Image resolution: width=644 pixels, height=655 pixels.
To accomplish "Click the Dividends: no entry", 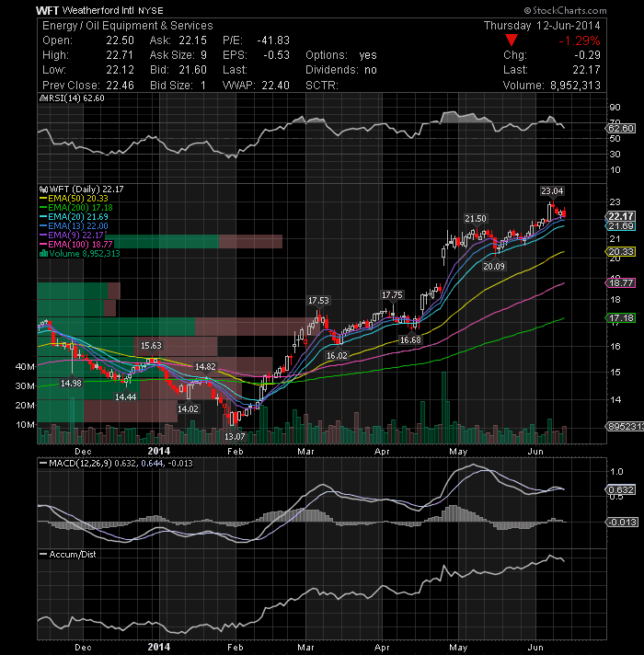I will coord(340,70).
